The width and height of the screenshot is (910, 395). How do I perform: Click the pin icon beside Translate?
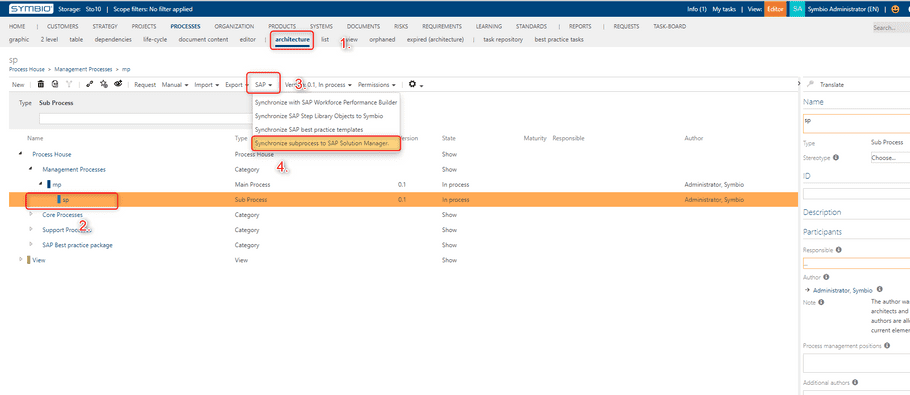(x=811, y=85)
